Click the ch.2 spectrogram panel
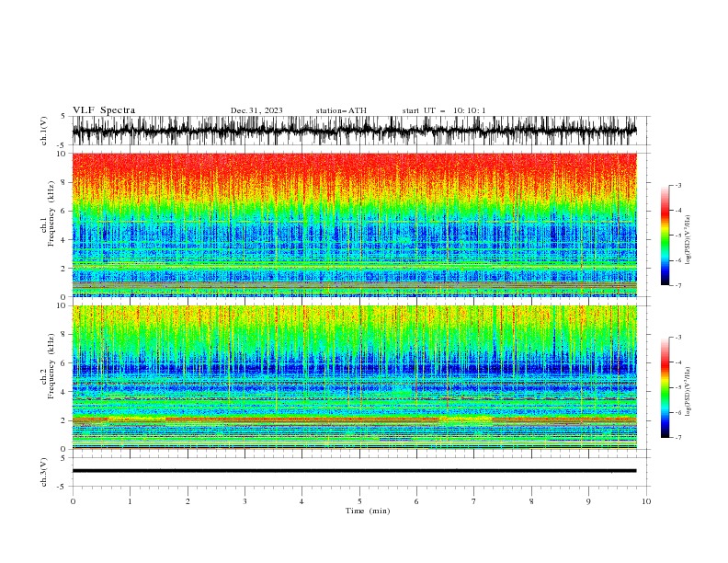Screen dimensions: 728x563 [x=354, y=377]
